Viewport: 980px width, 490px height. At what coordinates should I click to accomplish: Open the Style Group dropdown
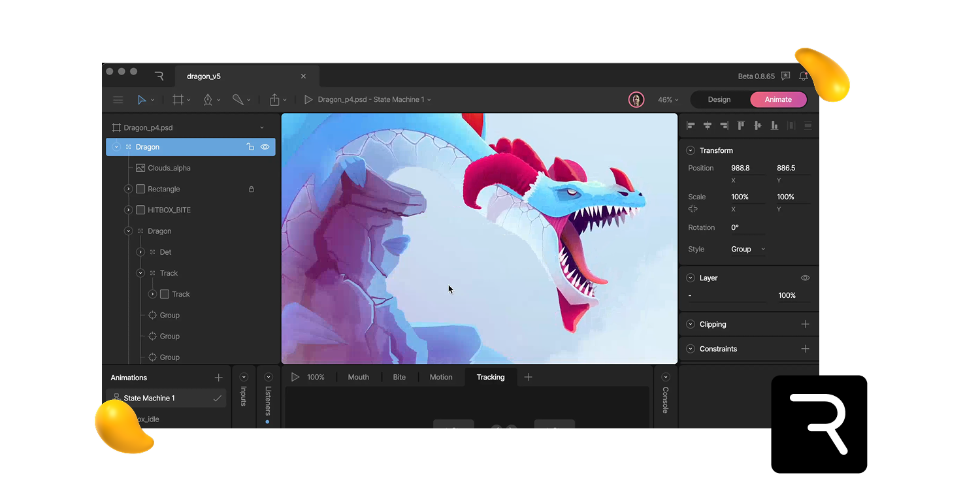(x=748, y=249)
